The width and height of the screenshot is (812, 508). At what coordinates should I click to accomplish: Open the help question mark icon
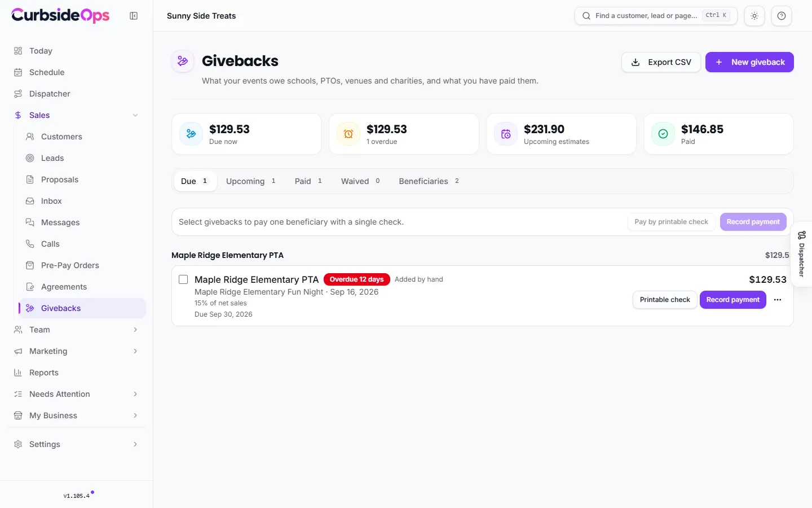point(782,16)
